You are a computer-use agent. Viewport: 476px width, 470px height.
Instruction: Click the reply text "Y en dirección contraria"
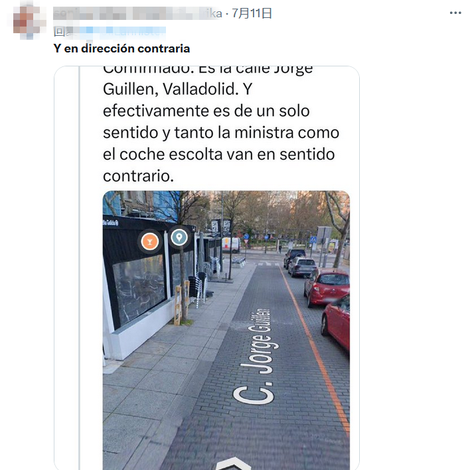pos(121,48)
